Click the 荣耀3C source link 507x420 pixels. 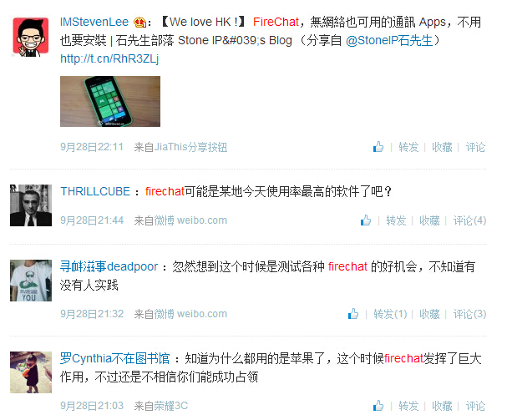(x=171, y=406)
